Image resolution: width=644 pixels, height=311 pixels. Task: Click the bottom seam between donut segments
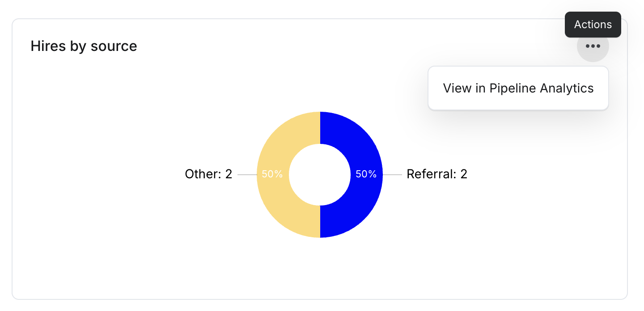pos(320,222)
